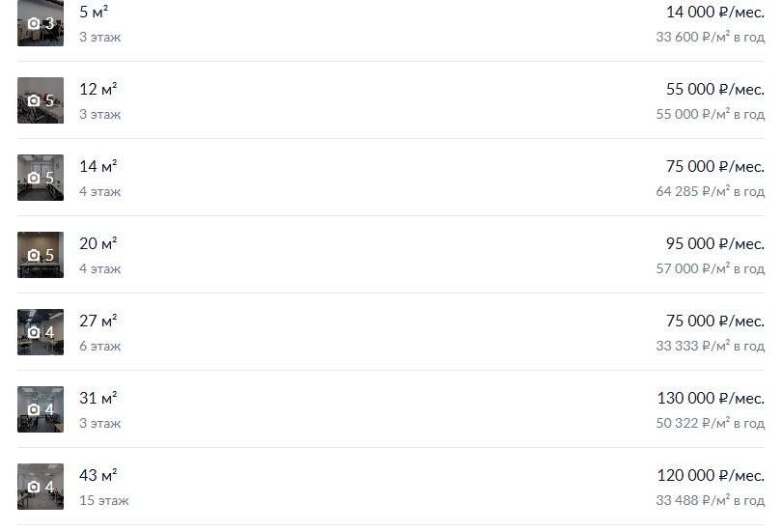Click camera icon on 20 m² listing

pos(34,255)
